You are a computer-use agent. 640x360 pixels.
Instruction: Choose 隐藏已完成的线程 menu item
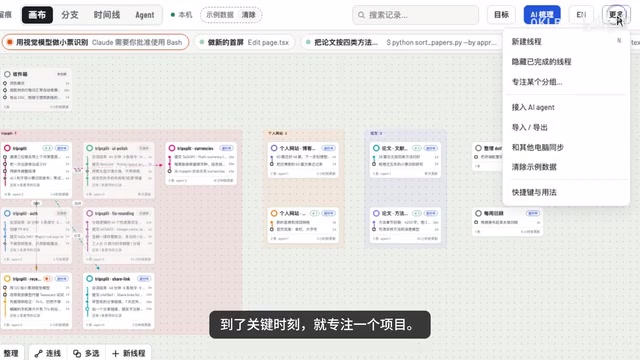pos(566,62)
